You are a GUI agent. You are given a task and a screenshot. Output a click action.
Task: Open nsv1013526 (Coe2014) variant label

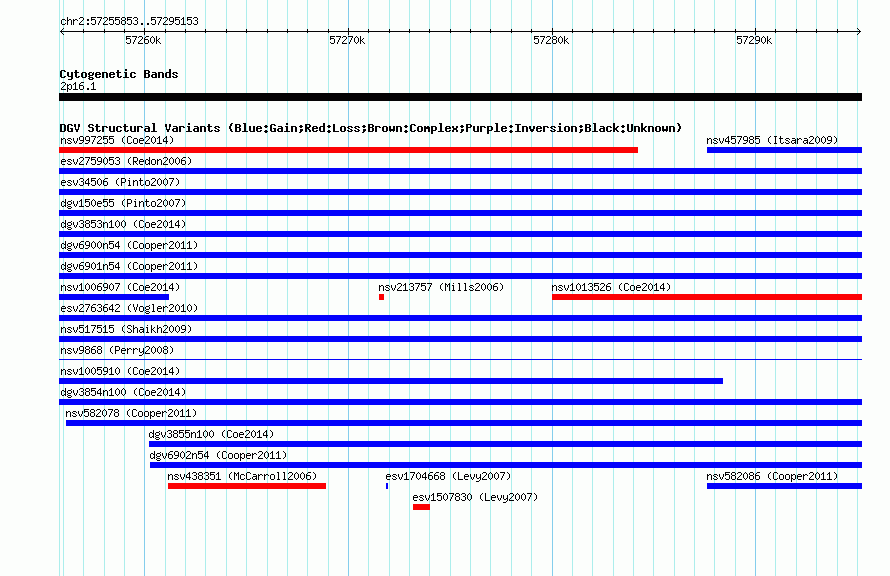click(x=611, y=287)
